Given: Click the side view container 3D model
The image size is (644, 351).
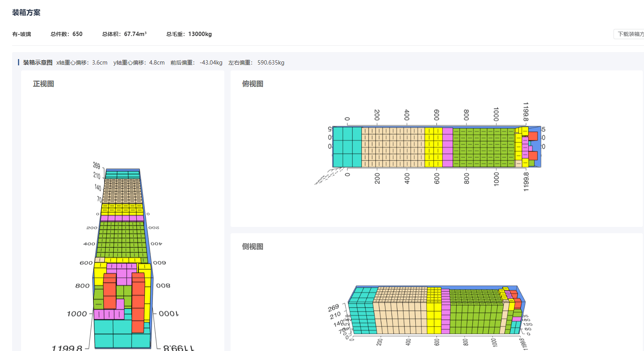Looking at the screenshot, I should (x=436, y=310).
